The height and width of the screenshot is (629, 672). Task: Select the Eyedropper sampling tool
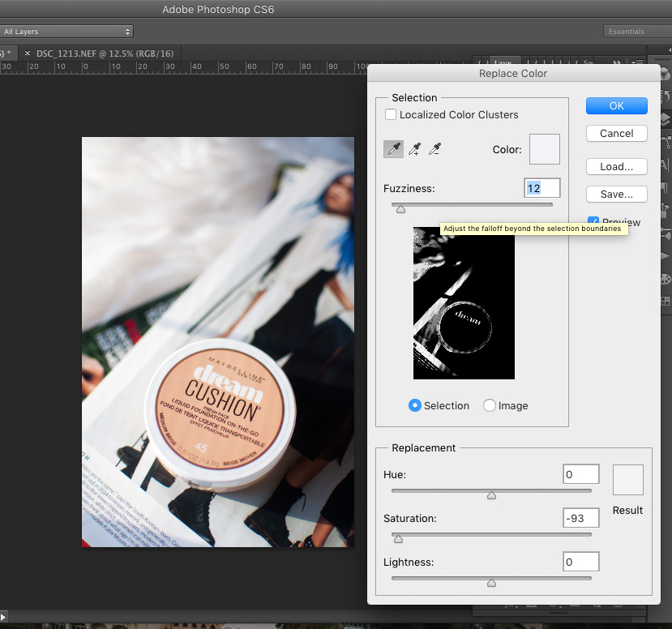coord(393,149)
